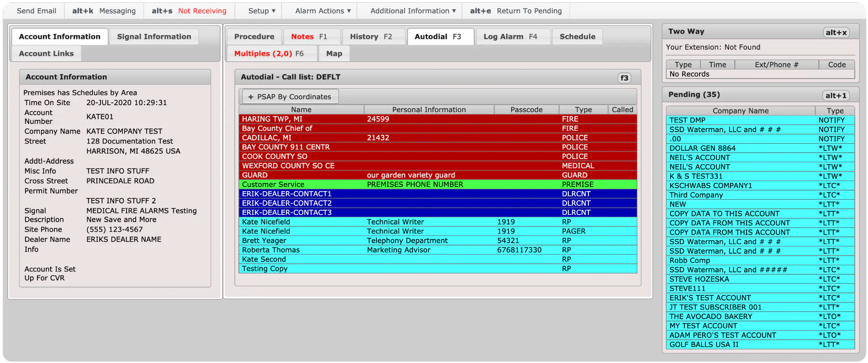The image size is (868, 363).
Task: Click the site phone number (555) 123-4567
Action: point(115,230)
